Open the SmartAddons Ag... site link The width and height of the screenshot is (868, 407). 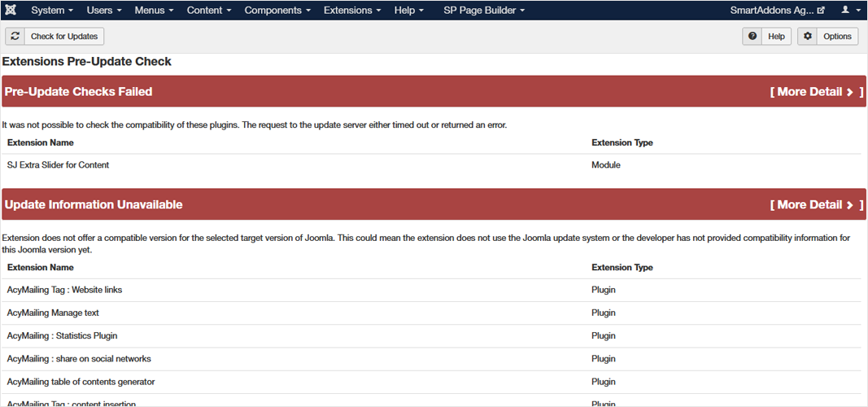tap(777, 10)
